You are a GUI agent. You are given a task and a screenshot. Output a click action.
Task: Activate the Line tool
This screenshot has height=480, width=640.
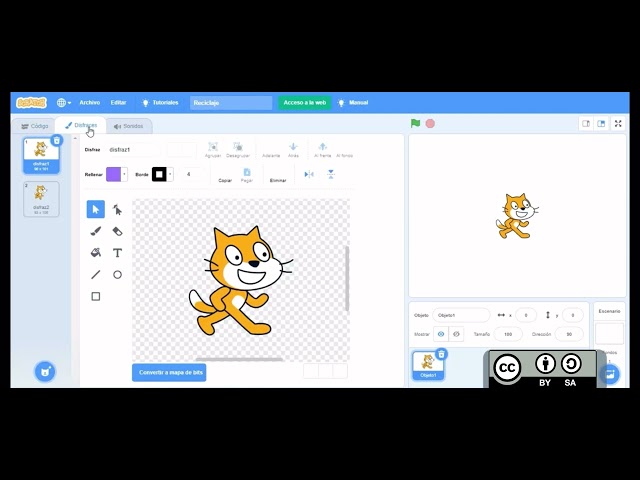(x=96, y=274)
